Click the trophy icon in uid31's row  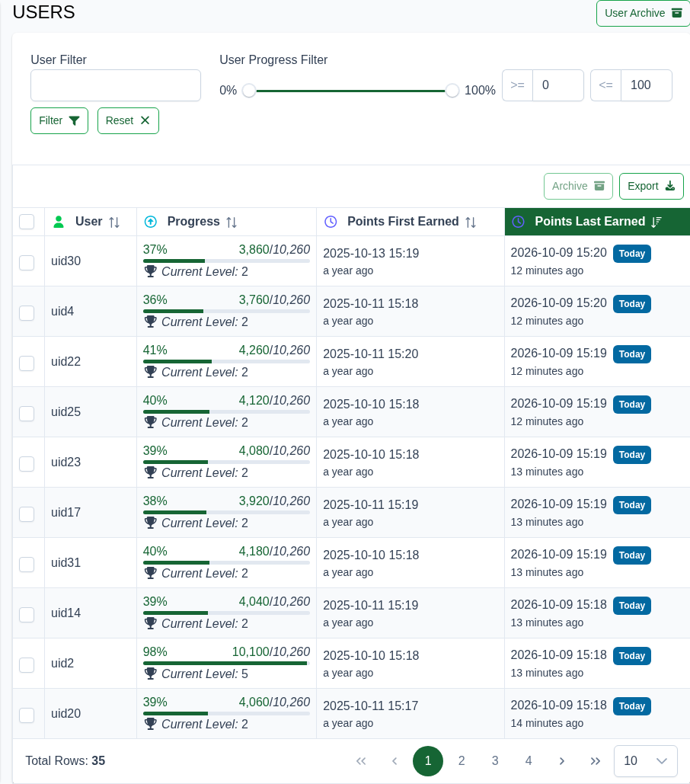pyautogui.click(x=150, y=573)
